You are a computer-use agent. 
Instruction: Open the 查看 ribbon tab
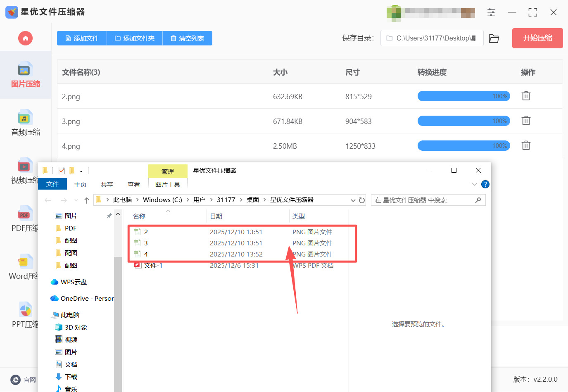pos(133,184)
